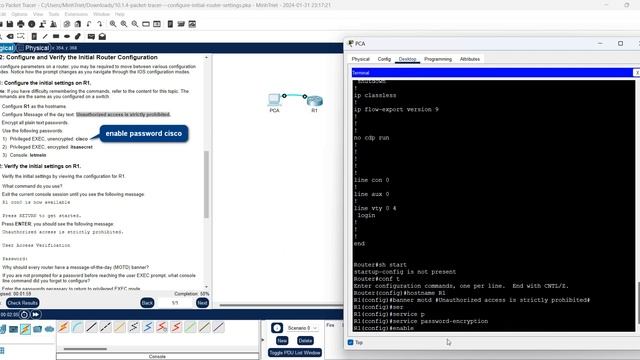Switch to Desktop tab in PCA window
Image resolution: width=640 pixels, height=360 pixels.
pyautogui.click(x=407, y=59)
